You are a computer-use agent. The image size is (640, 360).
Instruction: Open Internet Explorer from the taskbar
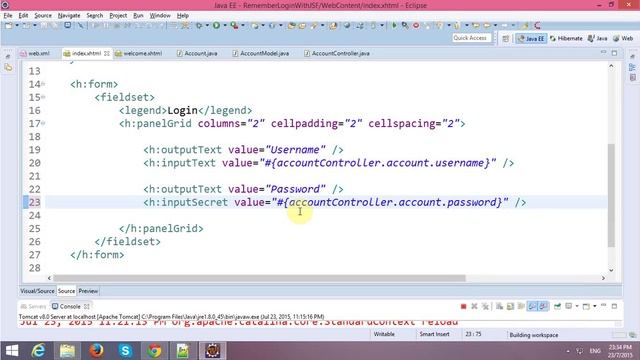pos(38,351)
